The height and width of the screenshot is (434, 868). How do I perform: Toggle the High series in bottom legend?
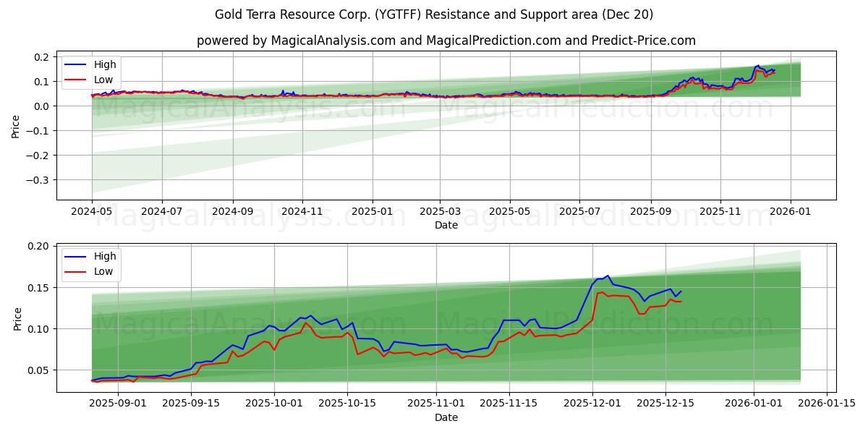[104, 258]
